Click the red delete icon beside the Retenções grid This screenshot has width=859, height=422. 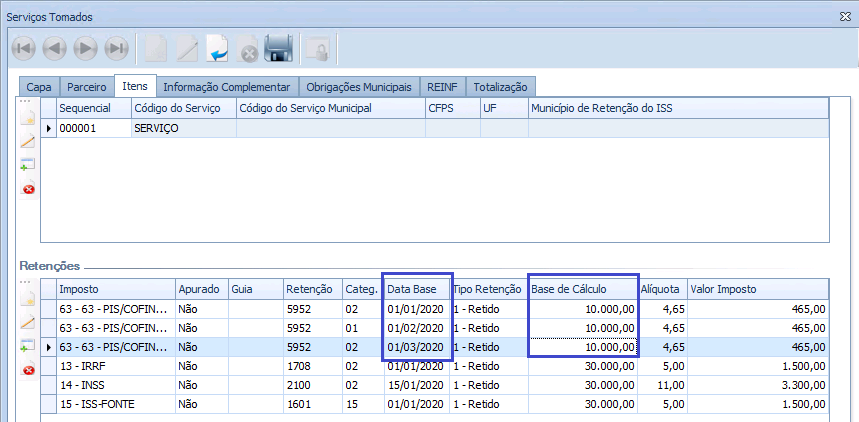(28, 370)
